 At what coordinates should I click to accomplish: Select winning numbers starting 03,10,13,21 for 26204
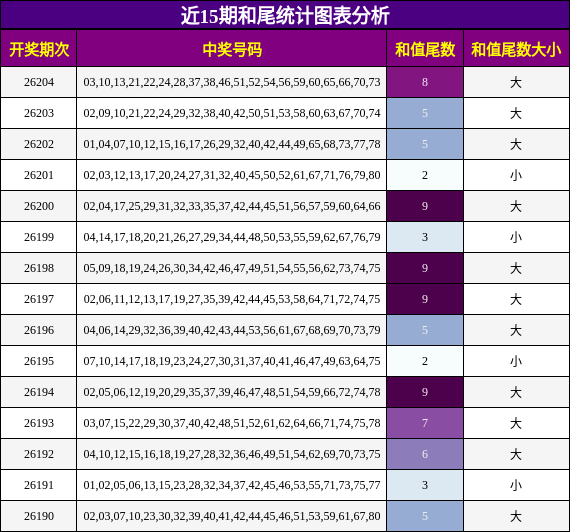[x=232, y=82]
